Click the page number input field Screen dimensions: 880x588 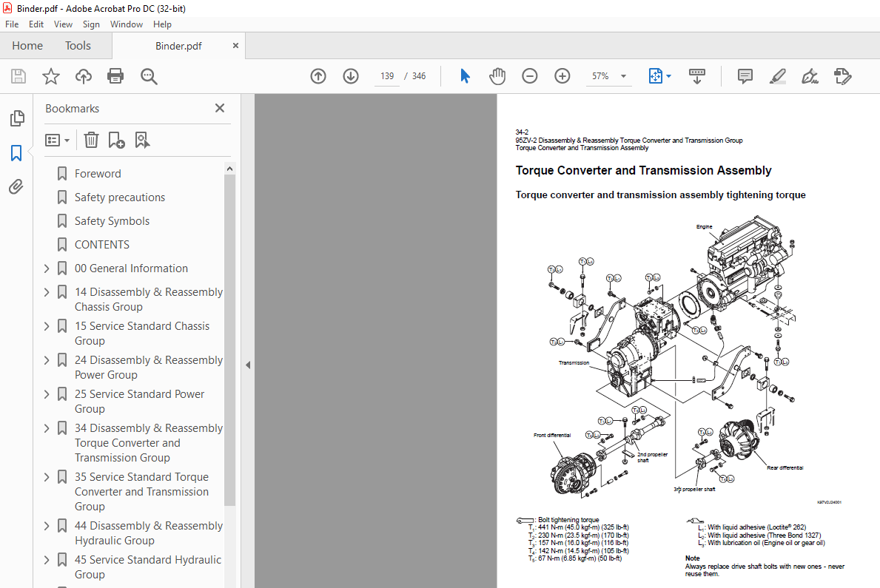[387, 76]
